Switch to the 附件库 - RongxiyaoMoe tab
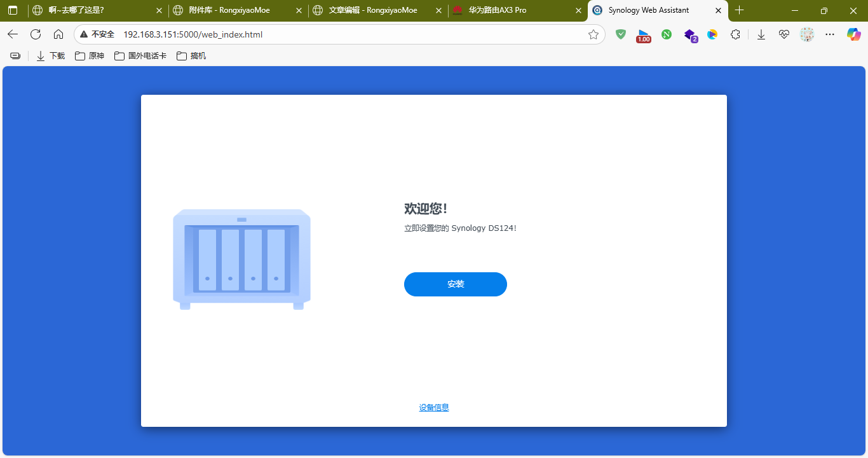Image resolution: width=868 pixels, height=458 pixels. click(238, 10)
